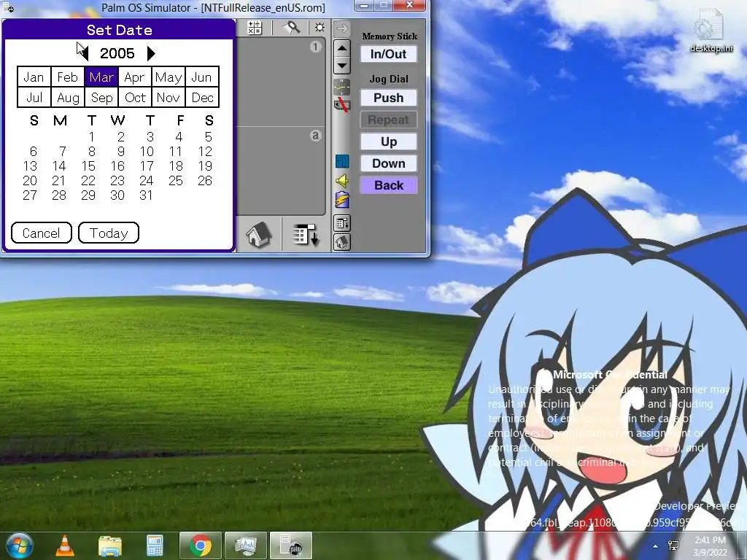
Task: Select Jan month
Action: (34, 77)
